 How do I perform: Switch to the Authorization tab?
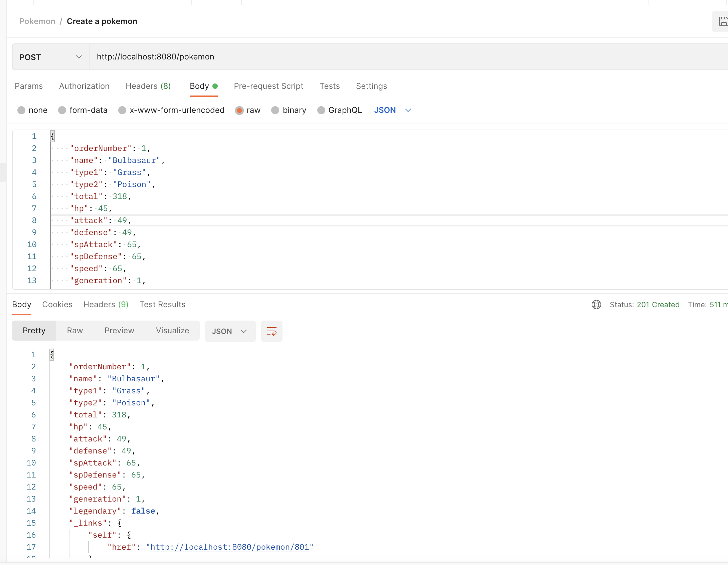pyautogui.click(x=84, y=86)
